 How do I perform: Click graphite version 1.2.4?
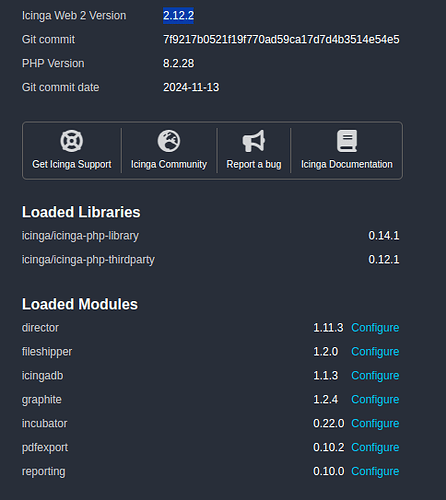click(x=326, y=400)
